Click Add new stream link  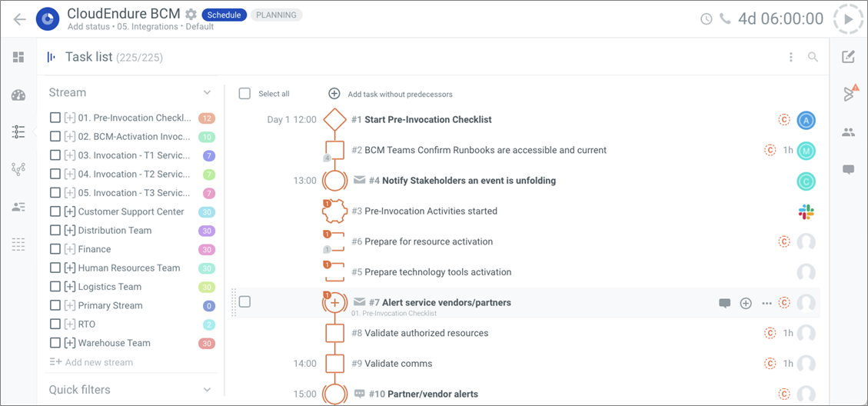pyautogui.click(x=91, y=362)
